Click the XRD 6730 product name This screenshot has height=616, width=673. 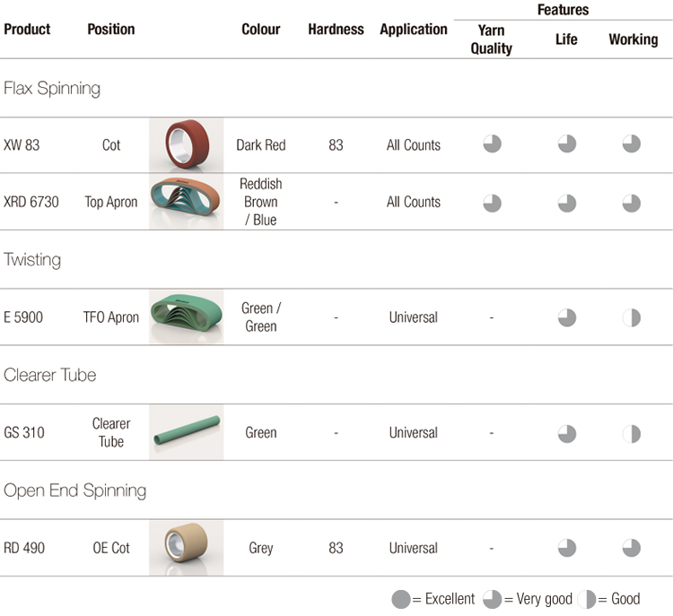point(31,202)
